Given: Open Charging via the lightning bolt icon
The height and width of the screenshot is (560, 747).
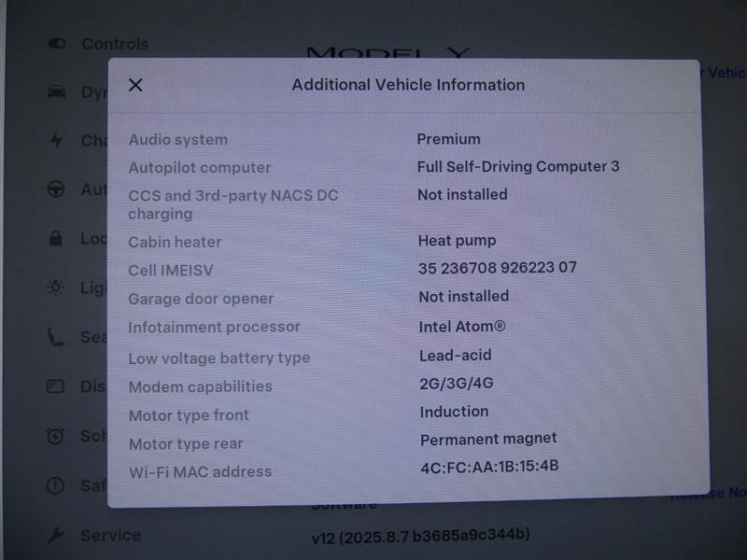Looking at the screenshot, I should pos(56,140).
